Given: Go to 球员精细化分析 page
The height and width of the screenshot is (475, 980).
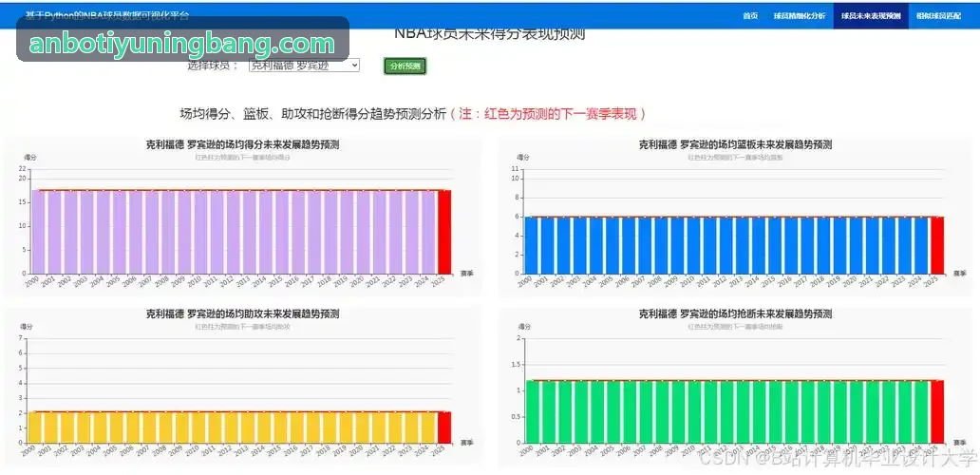Looking at the screenshot, I should coord(800,15).
